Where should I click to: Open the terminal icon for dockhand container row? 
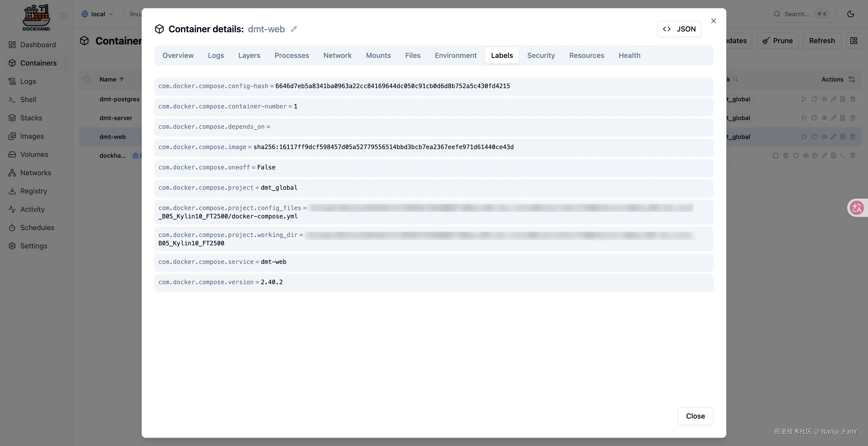(842, 155)
